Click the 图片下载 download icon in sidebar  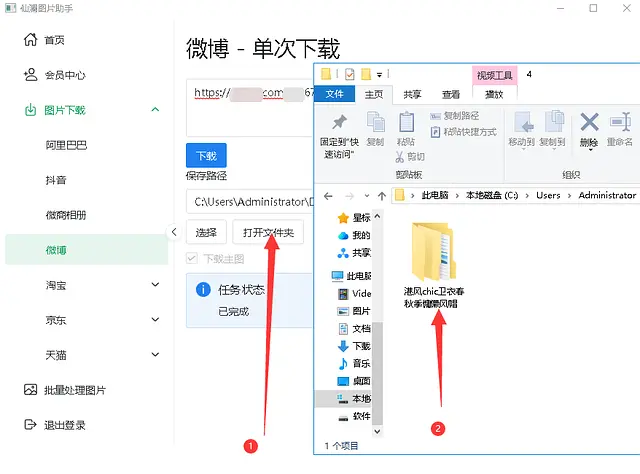click(31, 110)
